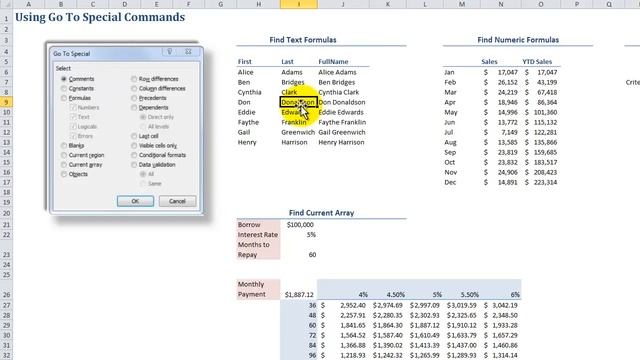Select the Constants radio option
The height and width of the screenshot is (360, 640).
point(78,88)
